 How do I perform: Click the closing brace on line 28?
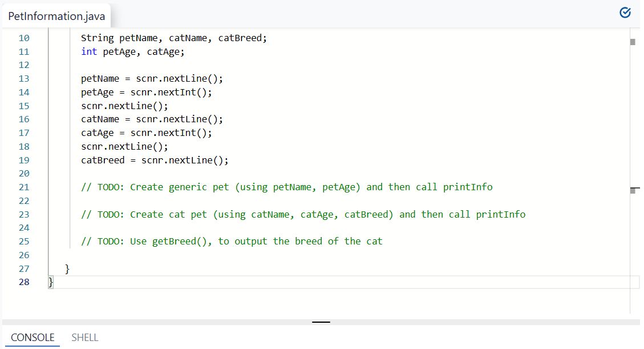(x=51, y=282)
